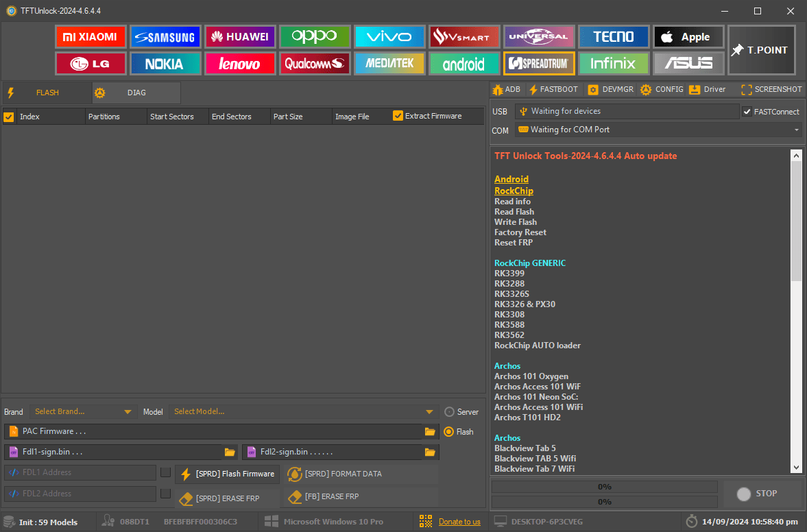Open the Donate to us link

coord(459,522)
